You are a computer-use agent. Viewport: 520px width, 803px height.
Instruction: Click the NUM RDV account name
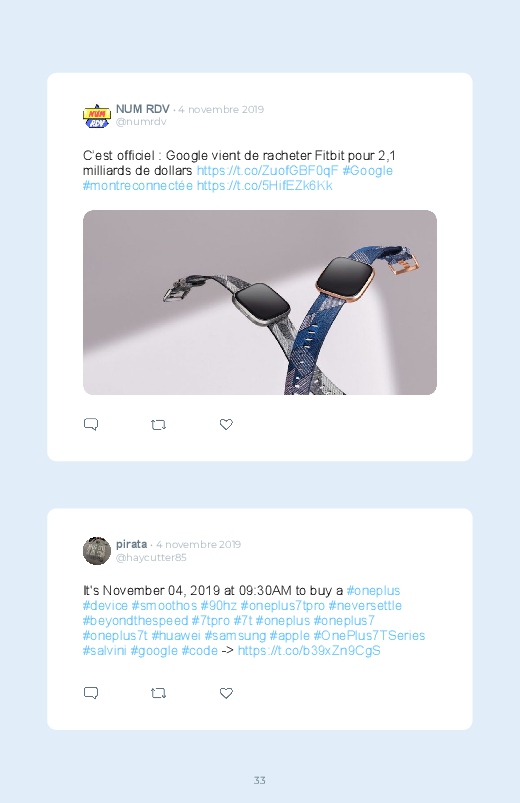tap(142, 109)
